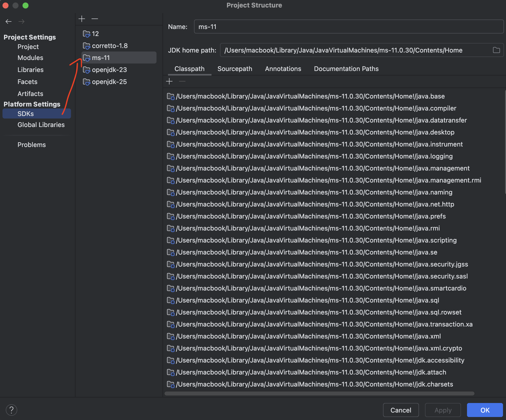Select the ms-11 SDK entry
Viewport: 506px width, 420px height.
coord(119,58)
